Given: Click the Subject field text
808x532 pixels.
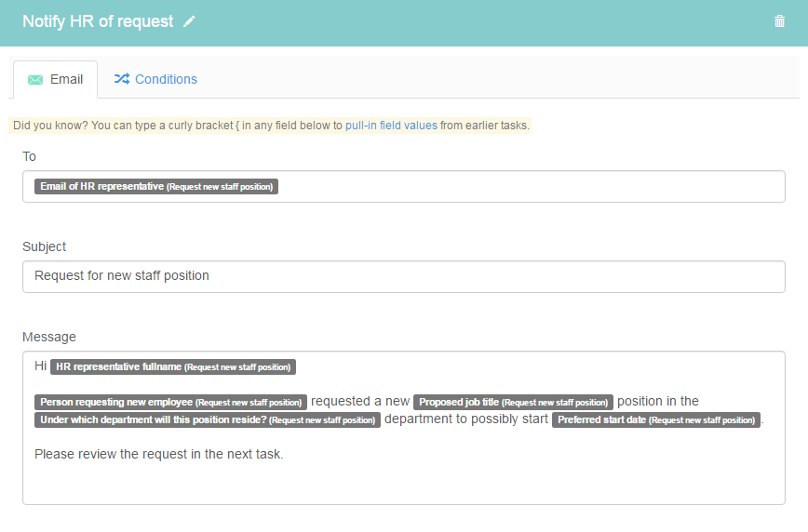Looking at the screenshot, I should pos(122,275).
